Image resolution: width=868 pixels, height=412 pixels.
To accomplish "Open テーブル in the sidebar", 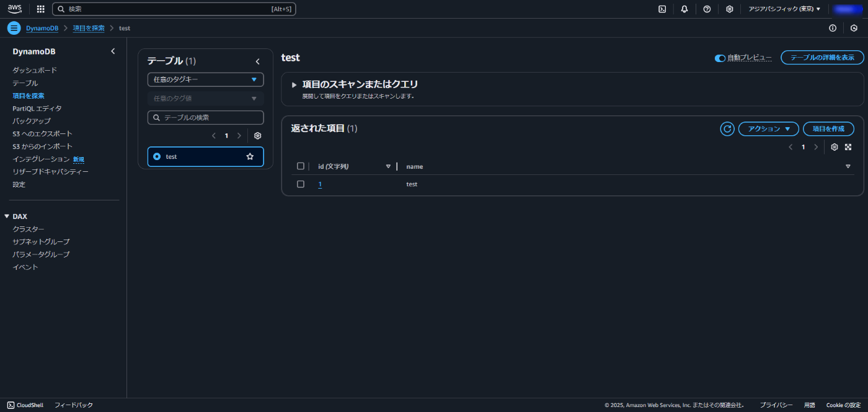I will [25, 83].
